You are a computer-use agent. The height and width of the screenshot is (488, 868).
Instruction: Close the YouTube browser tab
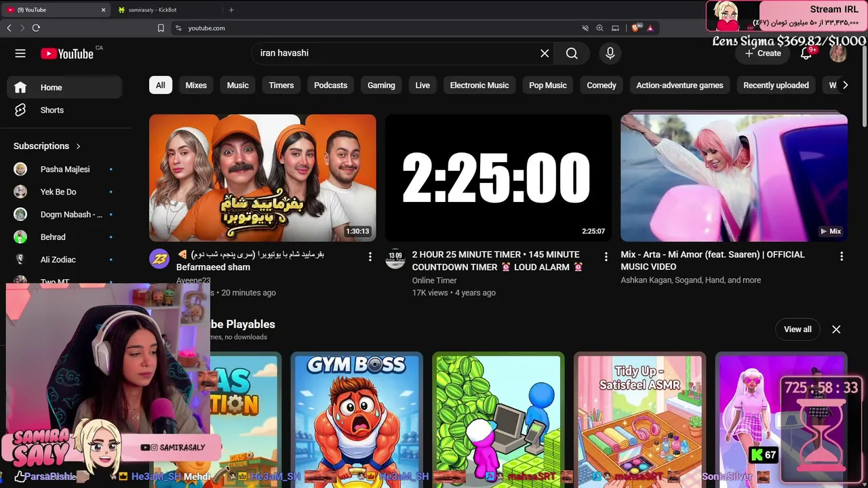103,10
